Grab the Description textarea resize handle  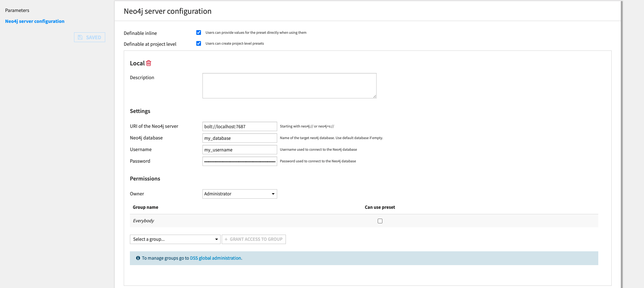click(374, 96)
